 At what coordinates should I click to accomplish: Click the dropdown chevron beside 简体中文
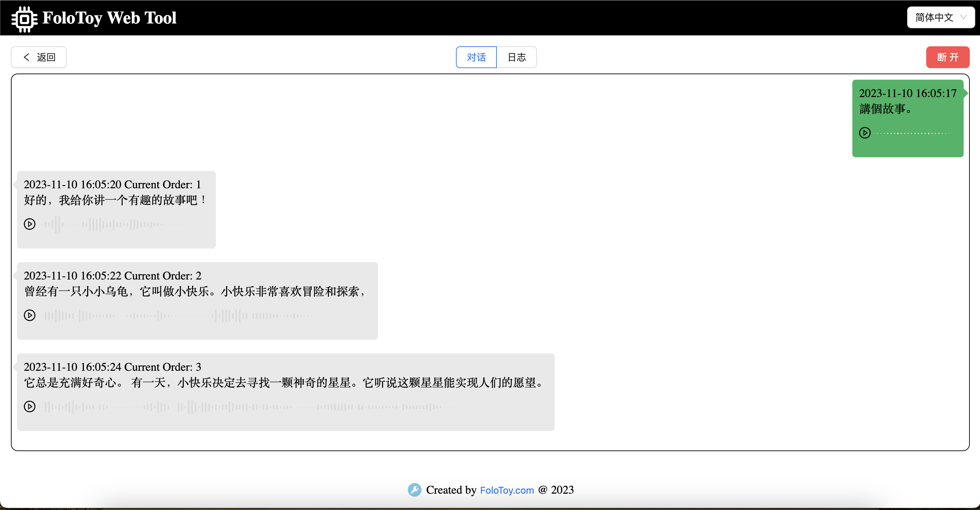(x=963, y=17)
